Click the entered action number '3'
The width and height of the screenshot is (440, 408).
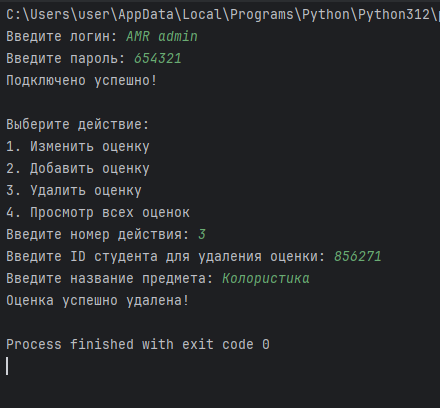tap(202, 234)
